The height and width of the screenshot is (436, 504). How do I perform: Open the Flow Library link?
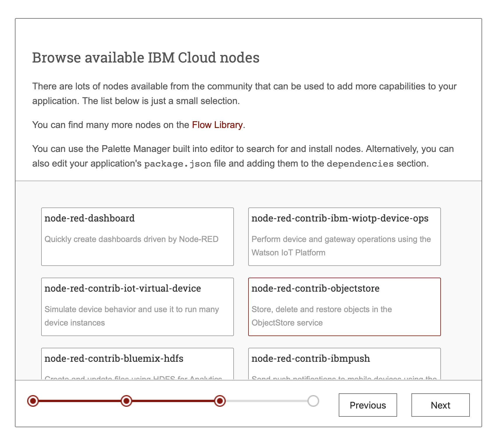pos(217,125)
